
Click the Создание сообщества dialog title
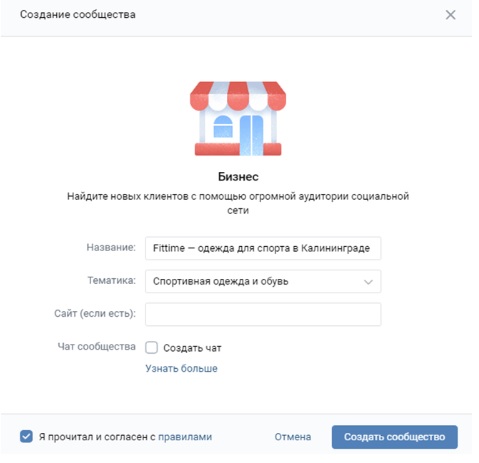[78, 15]
